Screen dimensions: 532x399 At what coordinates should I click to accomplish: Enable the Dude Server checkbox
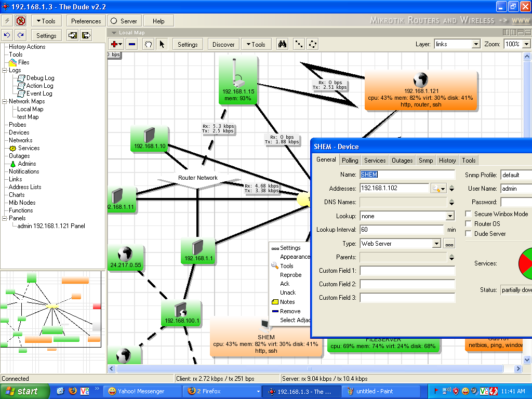click(x=469, y=233)
